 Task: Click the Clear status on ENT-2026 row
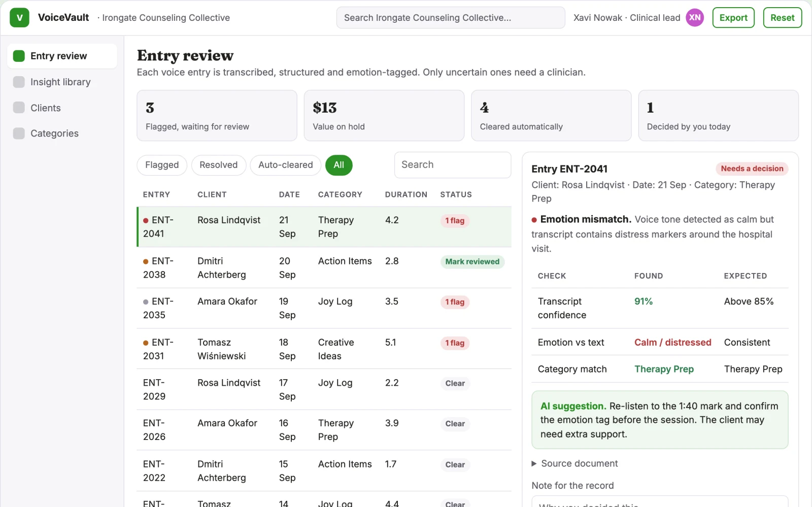click(455, 424)
